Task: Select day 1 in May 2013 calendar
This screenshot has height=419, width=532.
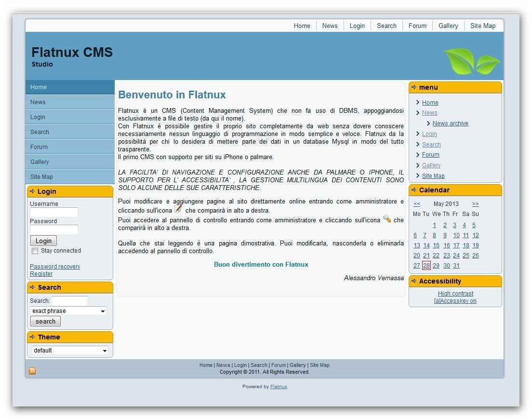Action: click(434, 225)
